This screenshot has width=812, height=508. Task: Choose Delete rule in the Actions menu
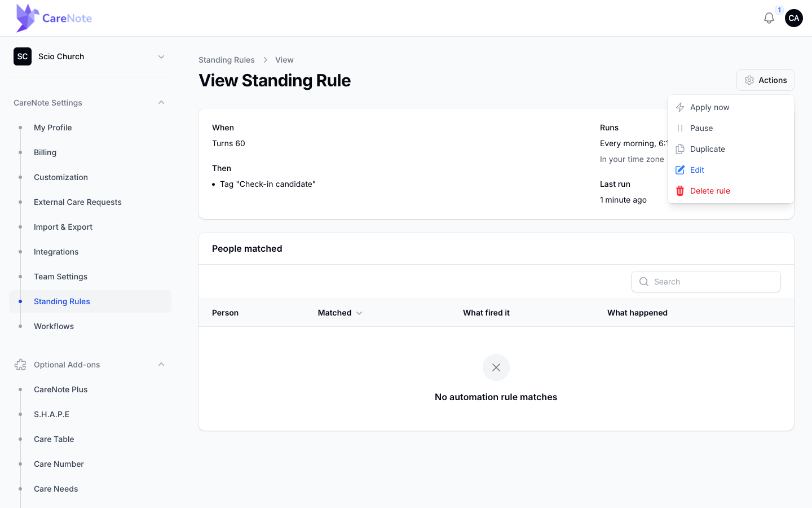pyautogui.click(x=731, y=191)
